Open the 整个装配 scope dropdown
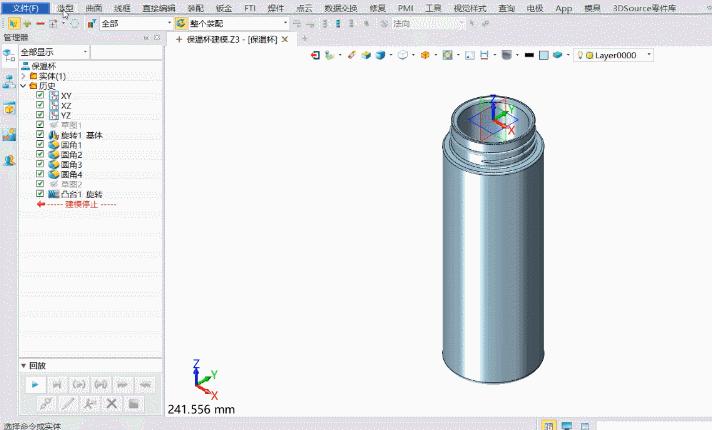The height and width of the screenshot is (430, 712). pyautogui.click(x=285, y=23)
